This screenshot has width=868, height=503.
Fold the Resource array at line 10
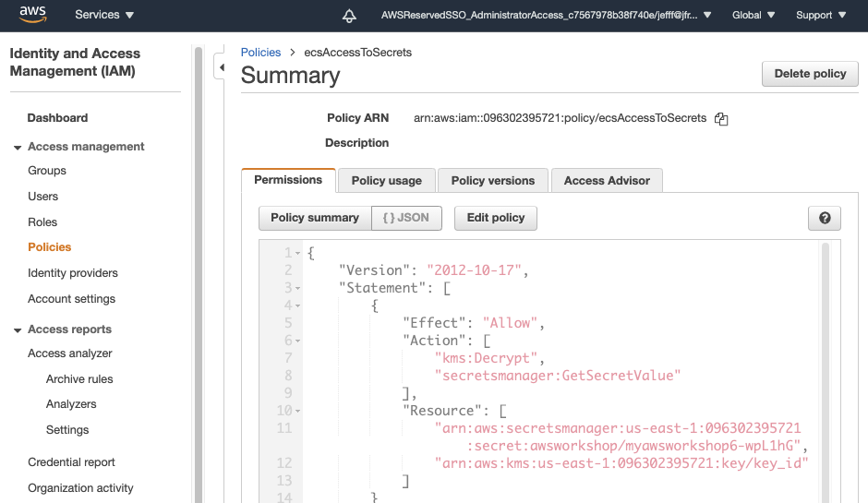click(x=298, y=411)
